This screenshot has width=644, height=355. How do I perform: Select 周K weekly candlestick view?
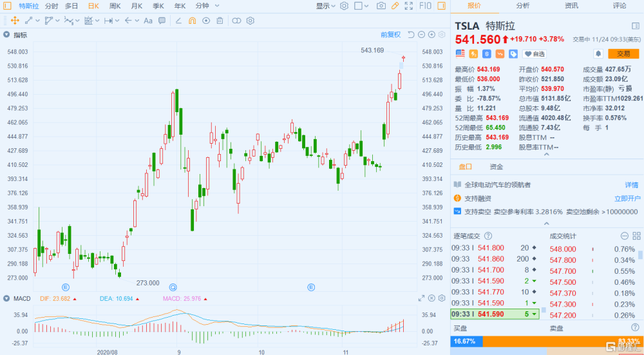pos(115,6)
